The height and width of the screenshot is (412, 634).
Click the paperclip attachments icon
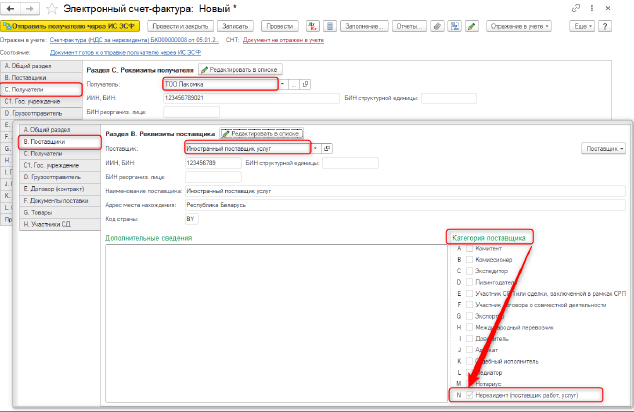pos(436,26)
